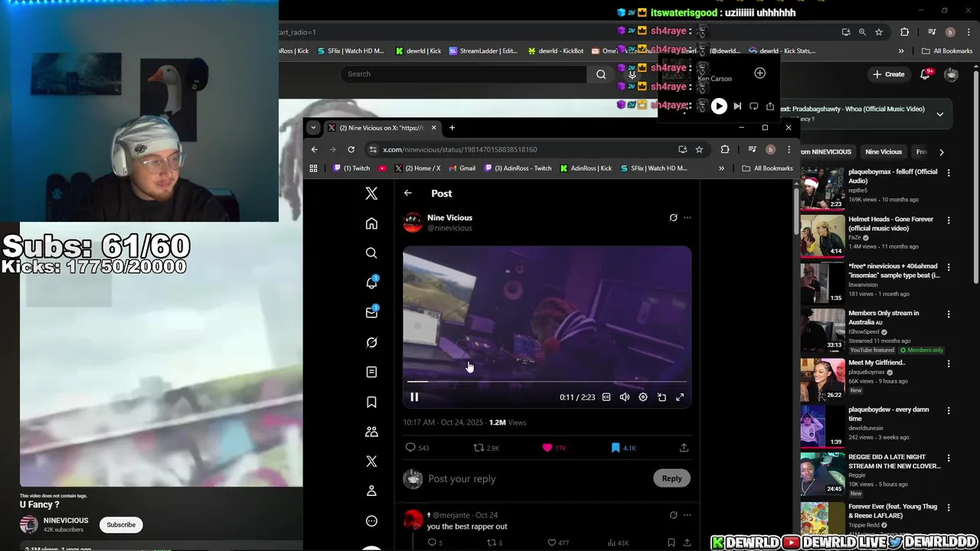The image size is (980, 551).
Task: Open YouTube Create button
Action: point(888,74)
